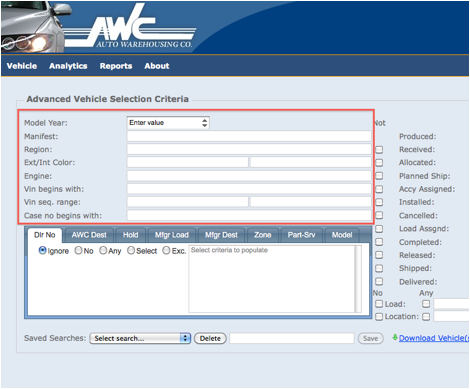Viewport: 470px width, 389px height.
Task: Tick the Not checkbox for Cancelled
Action: point(379,215)
